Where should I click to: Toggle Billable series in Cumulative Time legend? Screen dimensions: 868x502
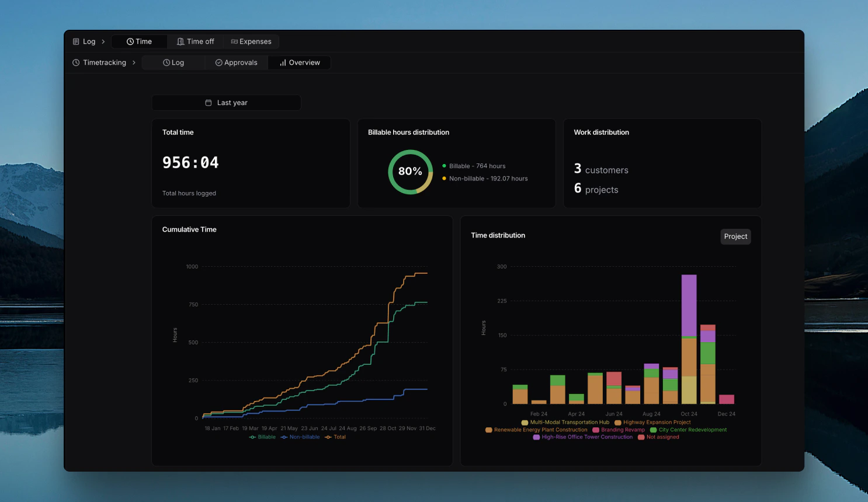262,437
